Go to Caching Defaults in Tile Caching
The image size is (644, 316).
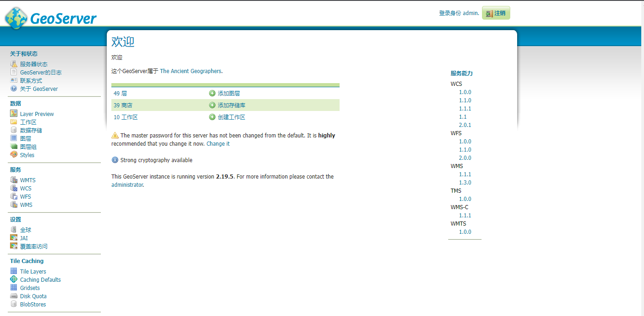pos(40,279)
